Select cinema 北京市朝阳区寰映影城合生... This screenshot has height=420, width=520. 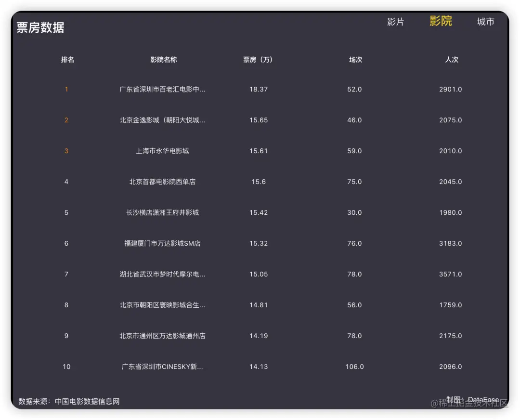(162, 305)
